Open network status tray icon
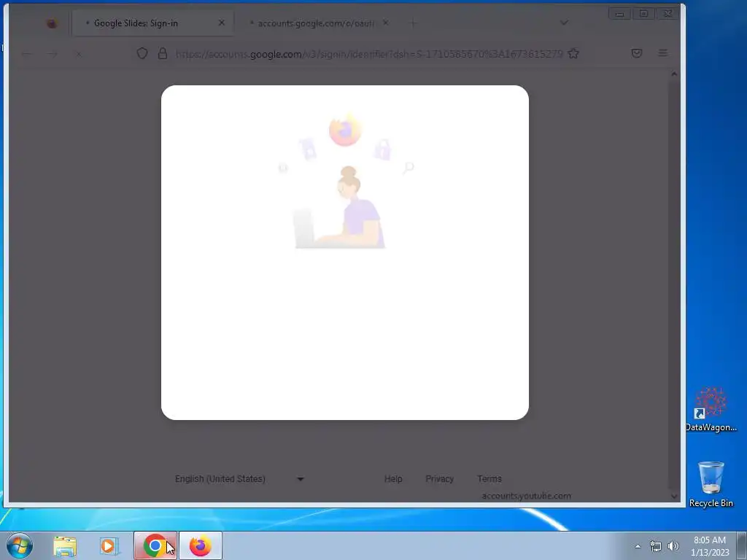This screenshot has height=560, width=747. pyautogui.click(x=656, y=546)
